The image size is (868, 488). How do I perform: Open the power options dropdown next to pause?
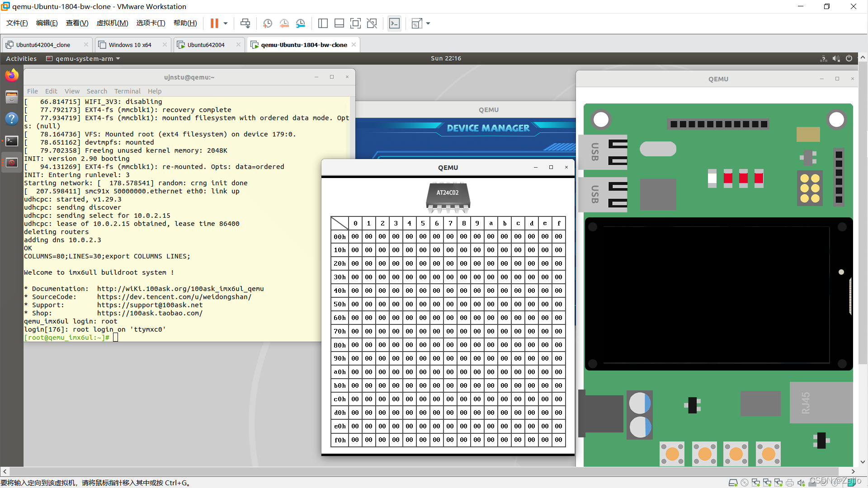click(x=226, y=23)
